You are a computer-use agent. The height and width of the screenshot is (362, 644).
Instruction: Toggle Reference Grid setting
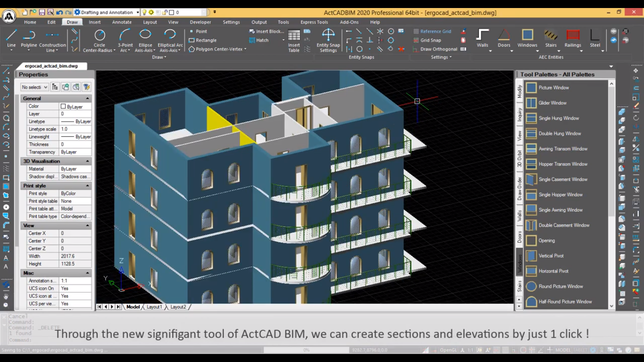click(x=432, y=31)
